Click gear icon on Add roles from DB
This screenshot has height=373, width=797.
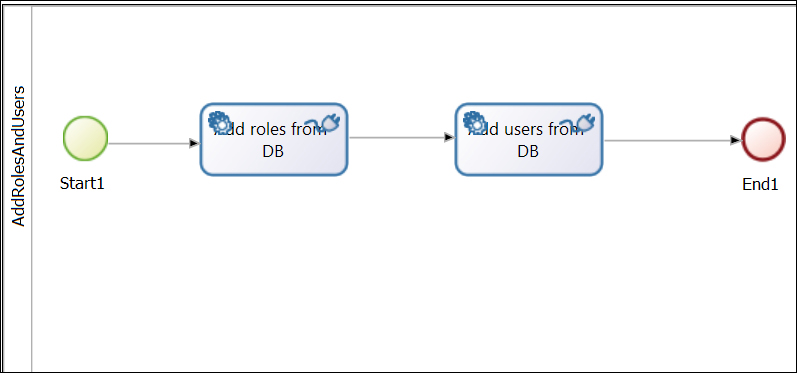[220, 122]
